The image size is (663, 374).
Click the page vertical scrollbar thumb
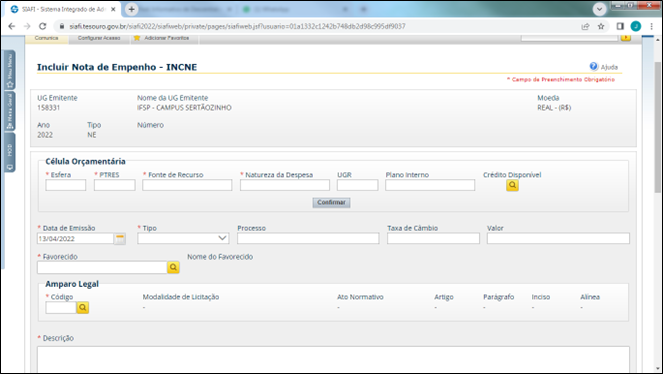coord(658,127)
